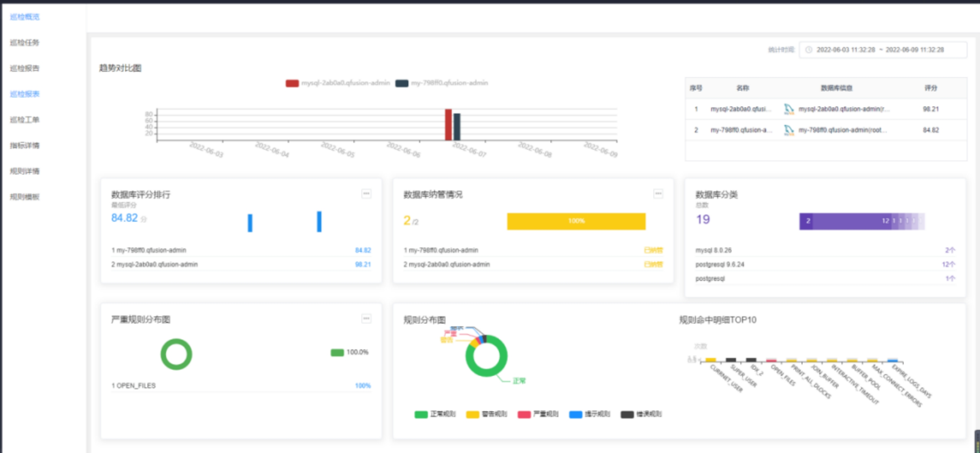This screenshot has height=453, width=980.
Task: Open 巡检任务 in the sidebar
Action: click(x=24, y=42)
